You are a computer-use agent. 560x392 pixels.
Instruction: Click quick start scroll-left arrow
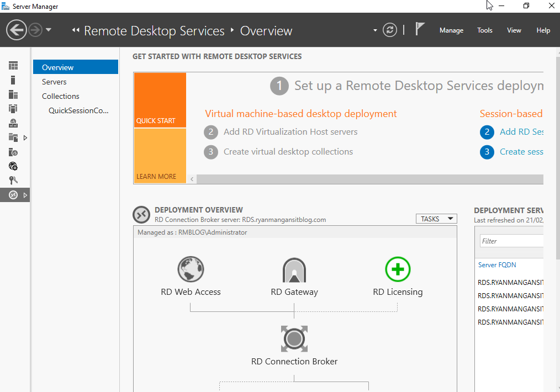pyautogui.click(x=192, y=179)
